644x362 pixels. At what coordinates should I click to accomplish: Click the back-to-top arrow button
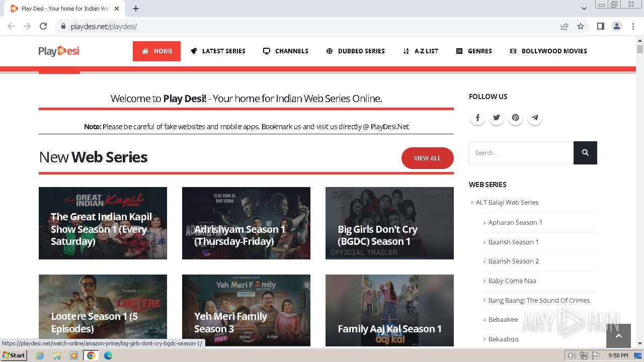click(618, 336)
